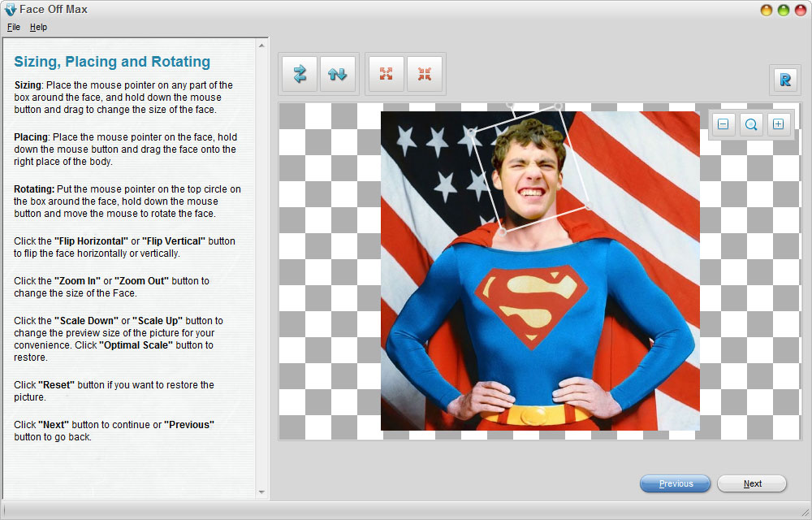Click the top-right corner handle of face box
The image size is (812, 520).
559,106
